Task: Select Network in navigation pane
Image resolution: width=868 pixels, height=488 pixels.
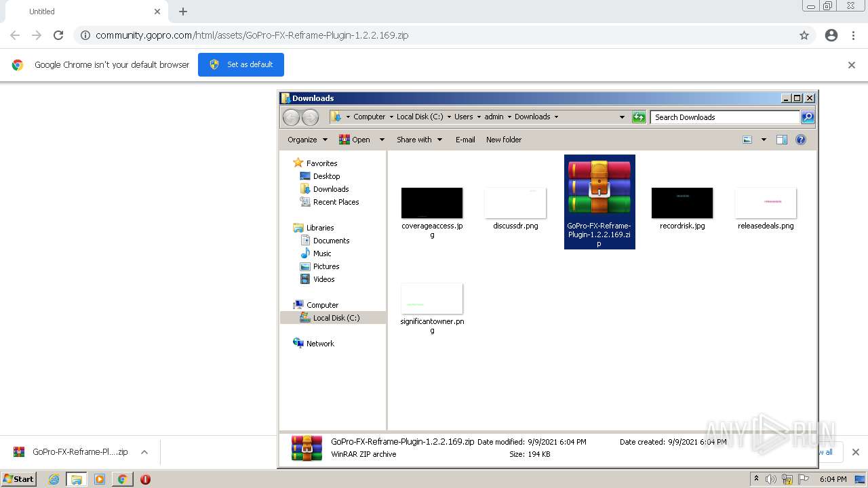Action: coord(320,344)
